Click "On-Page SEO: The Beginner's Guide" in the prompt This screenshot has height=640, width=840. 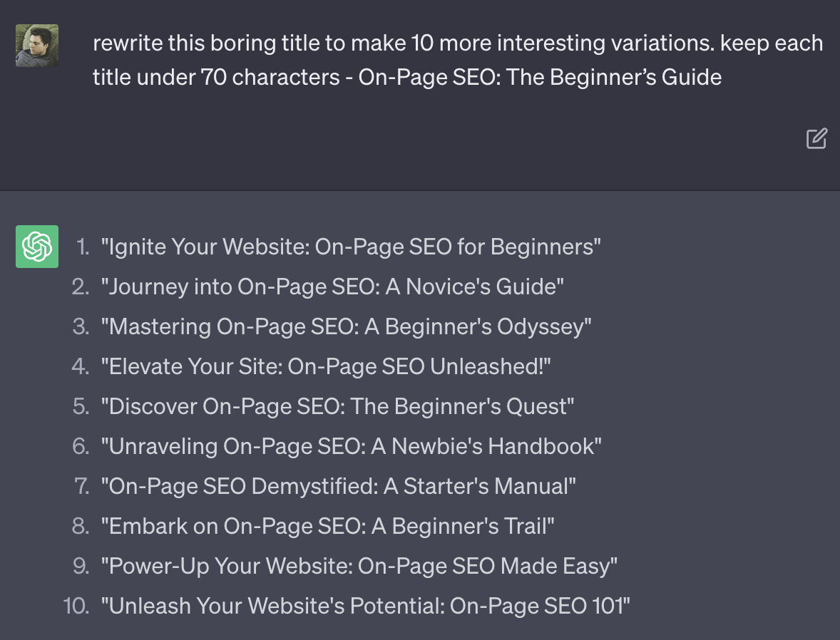pyautogui.click(x=540, y=77)
